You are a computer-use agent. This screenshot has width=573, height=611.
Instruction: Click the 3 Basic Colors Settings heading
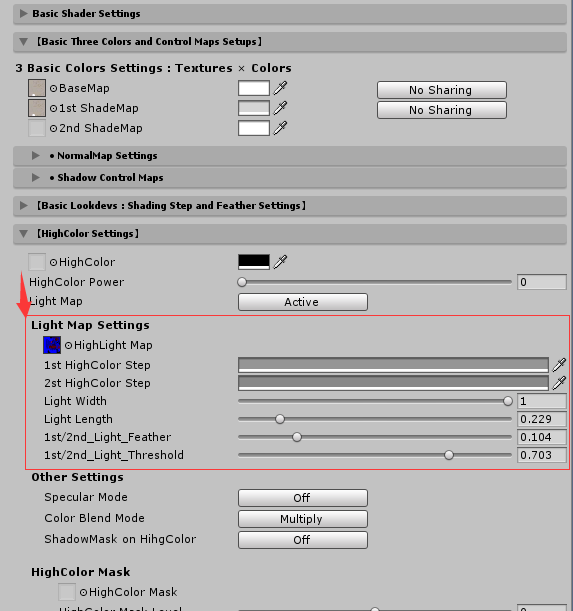tap(154, 68)
